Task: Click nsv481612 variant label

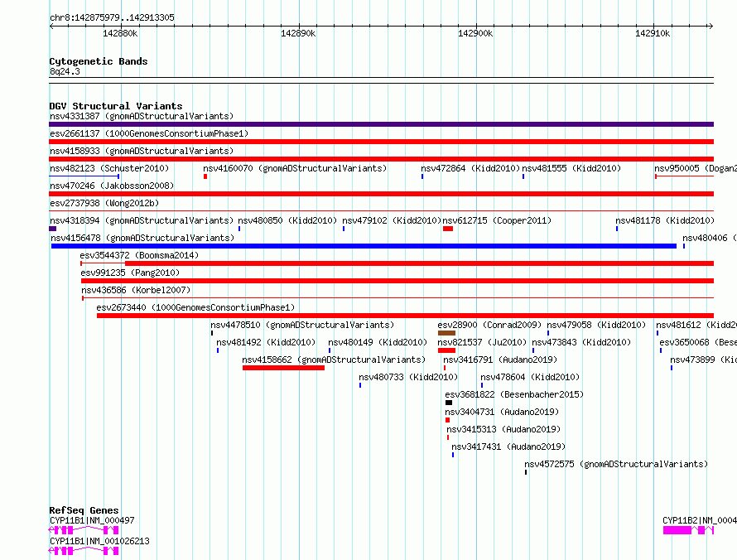Action: pyautogui.click(x=696, y=325)
